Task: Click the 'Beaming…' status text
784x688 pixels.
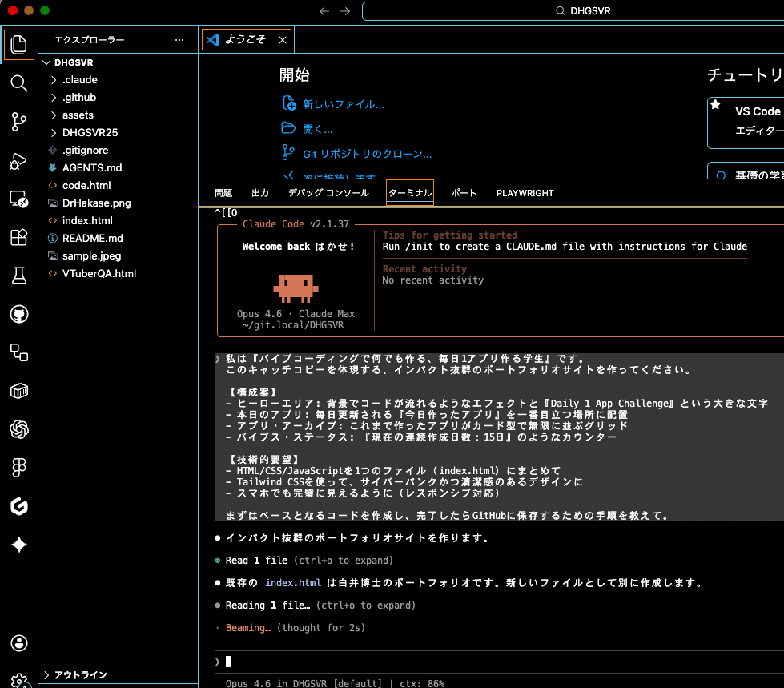Action: coord(248,627)
